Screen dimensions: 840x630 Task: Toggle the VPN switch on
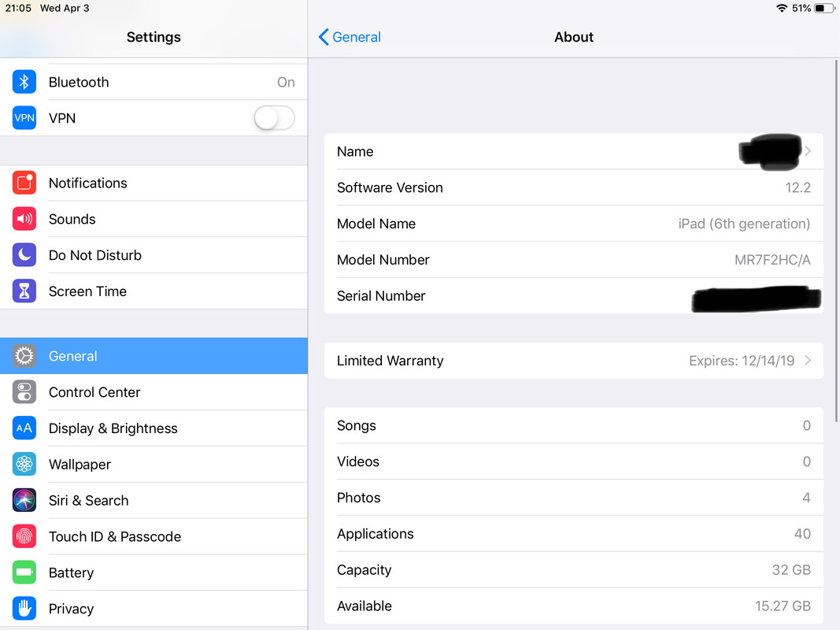point(274,118)
